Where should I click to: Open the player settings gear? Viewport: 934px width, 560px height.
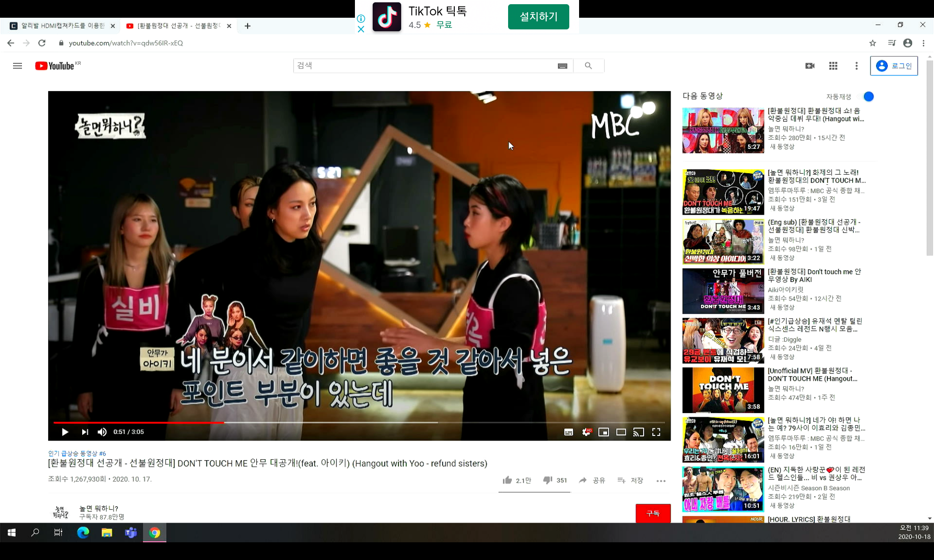point(586,432)
